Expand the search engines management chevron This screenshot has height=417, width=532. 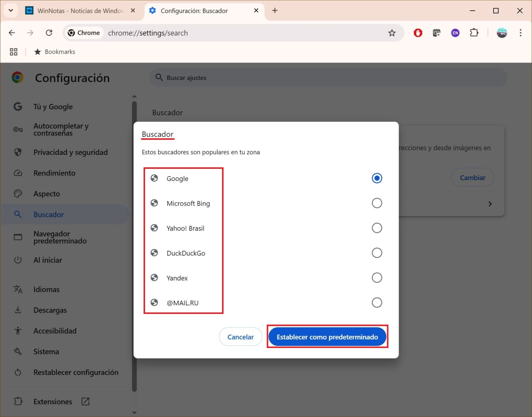[x=490, y=204]
